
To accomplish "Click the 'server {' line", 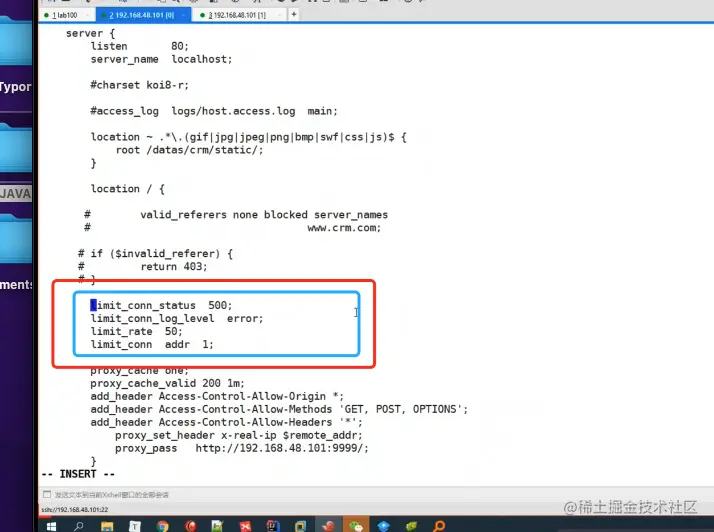I will 90,34.
